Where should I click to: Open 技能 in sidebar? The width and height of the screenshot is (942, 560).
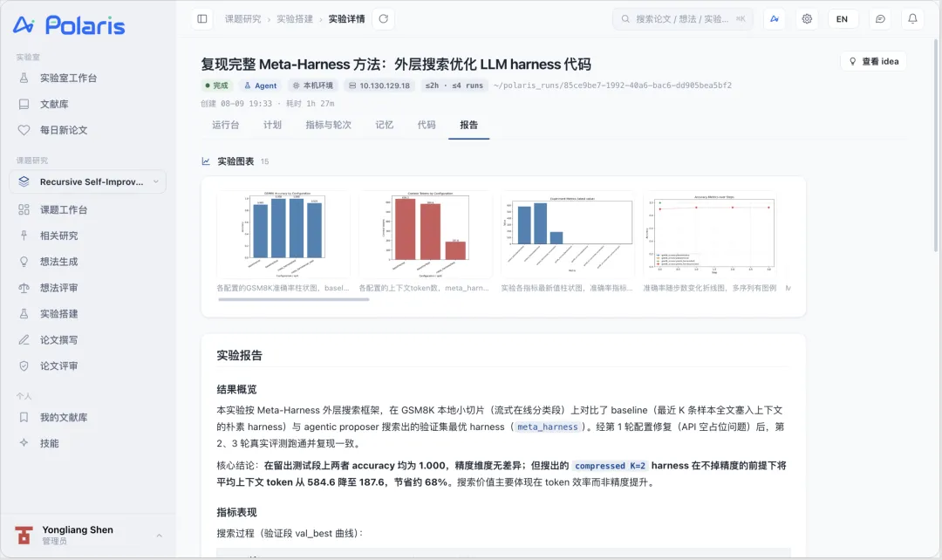point(88,443)
